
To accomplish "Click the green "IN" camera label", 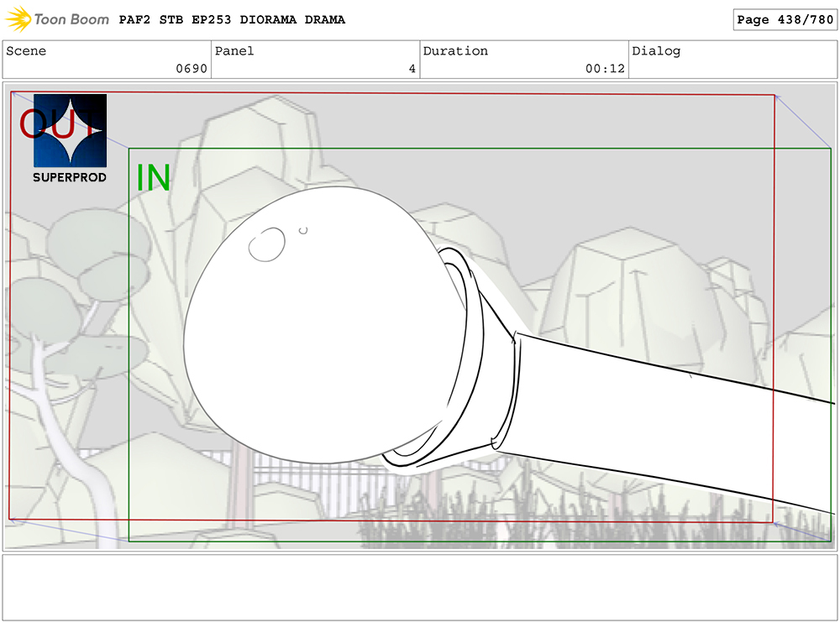I will [153, 178].
